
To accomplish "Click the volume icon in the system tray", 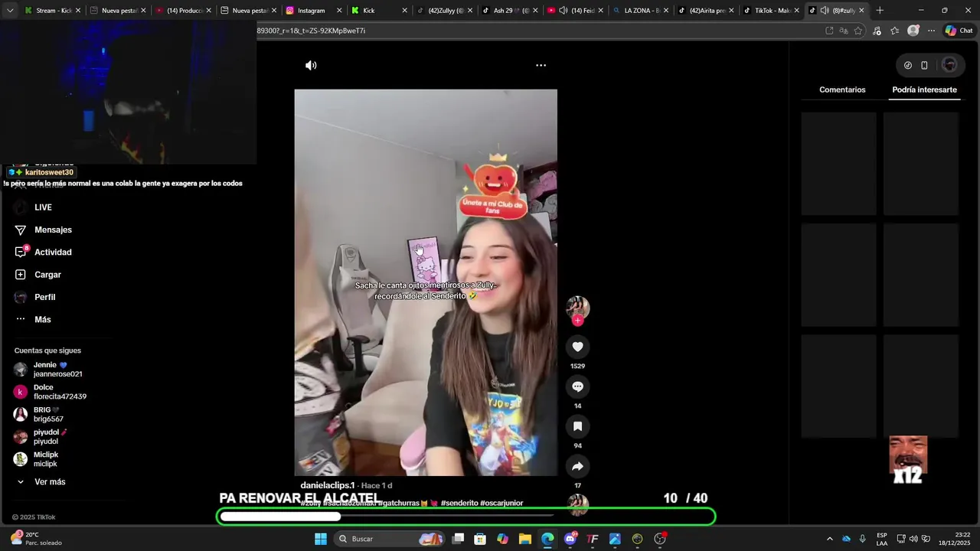I will point(913,539).
